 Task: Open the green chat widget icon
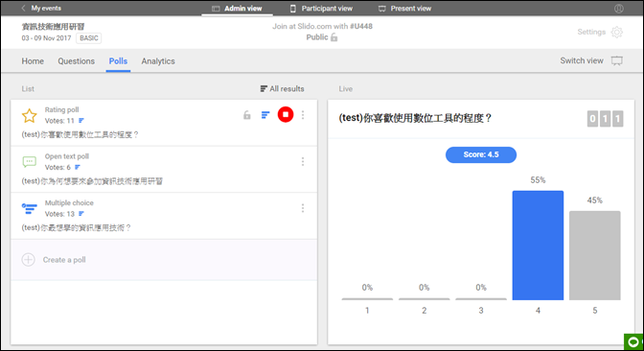(633, 341)
